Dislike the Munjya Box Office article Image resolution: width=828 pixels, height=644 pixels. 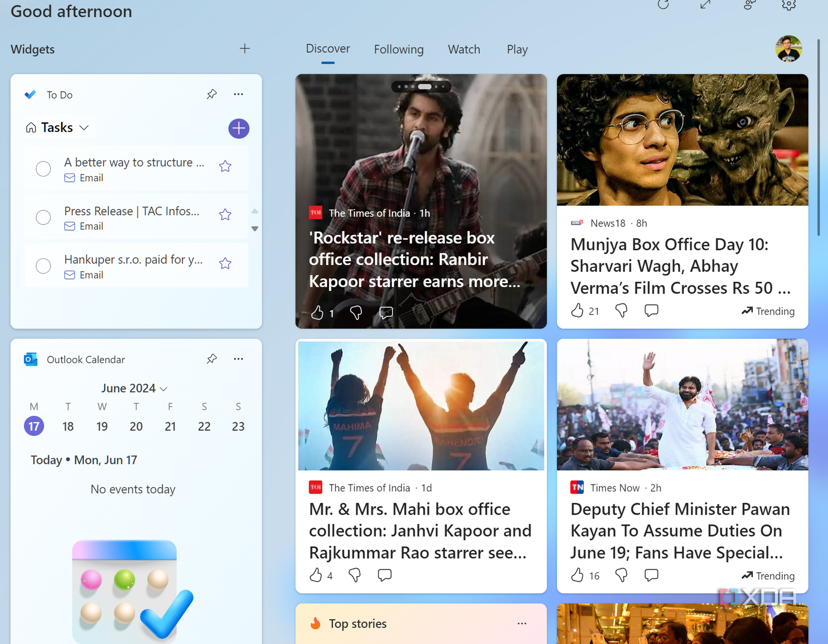621,310
